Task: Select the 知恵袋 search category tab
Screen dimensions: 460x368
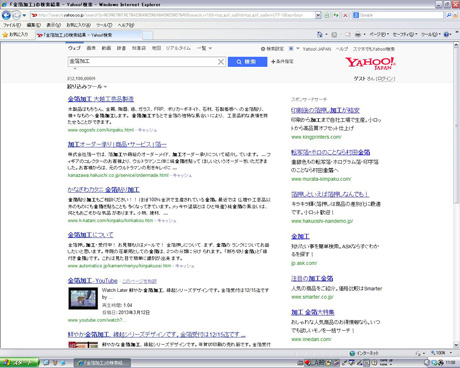Action: (139, 48)
